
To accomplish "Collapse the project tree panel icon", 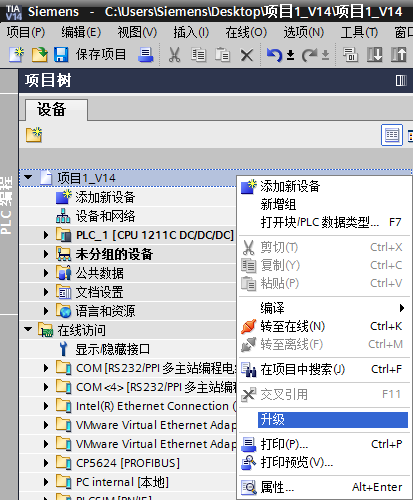I will pyautogui.click(x=401, y=80).
